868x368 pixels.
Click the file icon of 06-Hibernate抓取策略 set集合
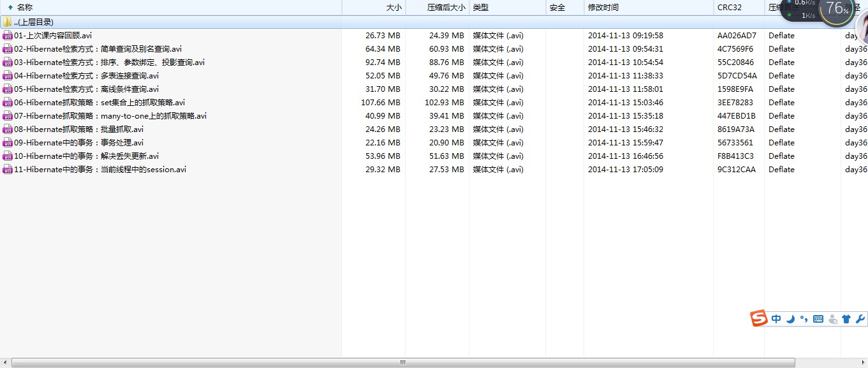tap(8, 103)
